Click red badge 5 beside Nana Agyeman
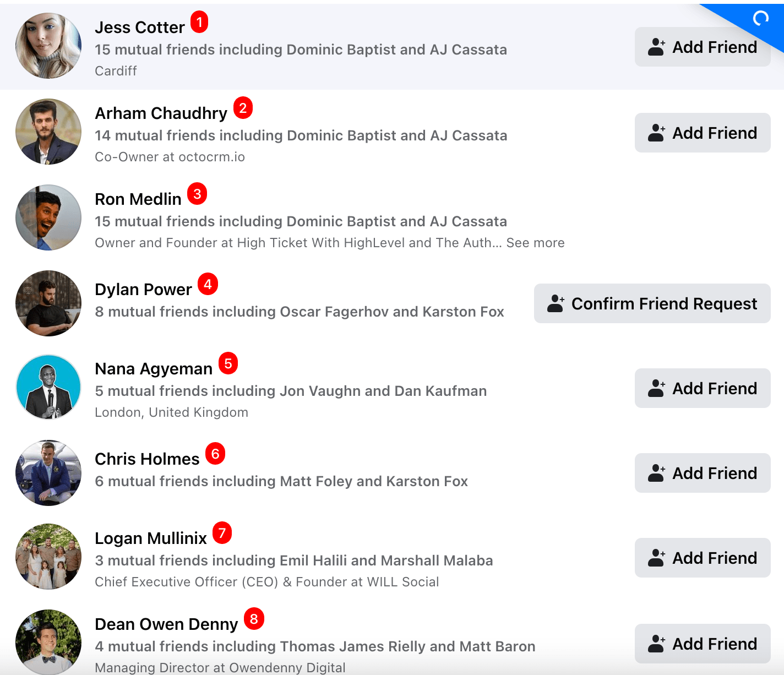The image size is (784, 675). tap(228, 363)
